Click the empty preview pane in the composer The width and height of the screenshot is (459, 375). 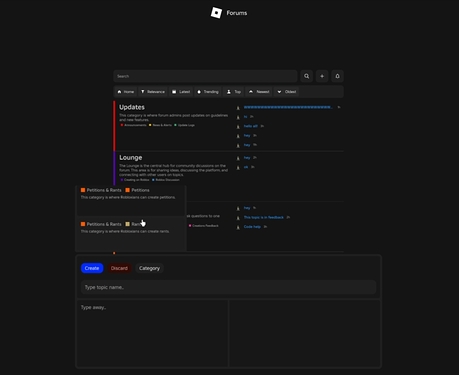coord(305,333)
